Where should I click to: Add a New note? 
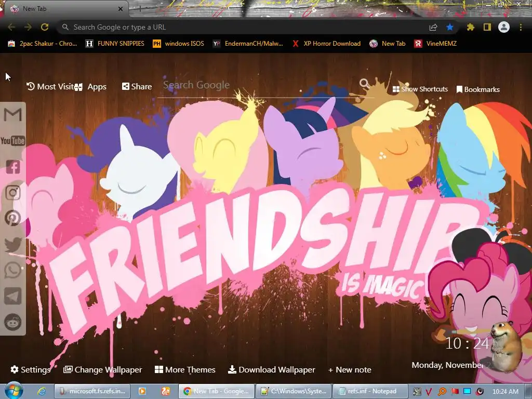[350, 369]
